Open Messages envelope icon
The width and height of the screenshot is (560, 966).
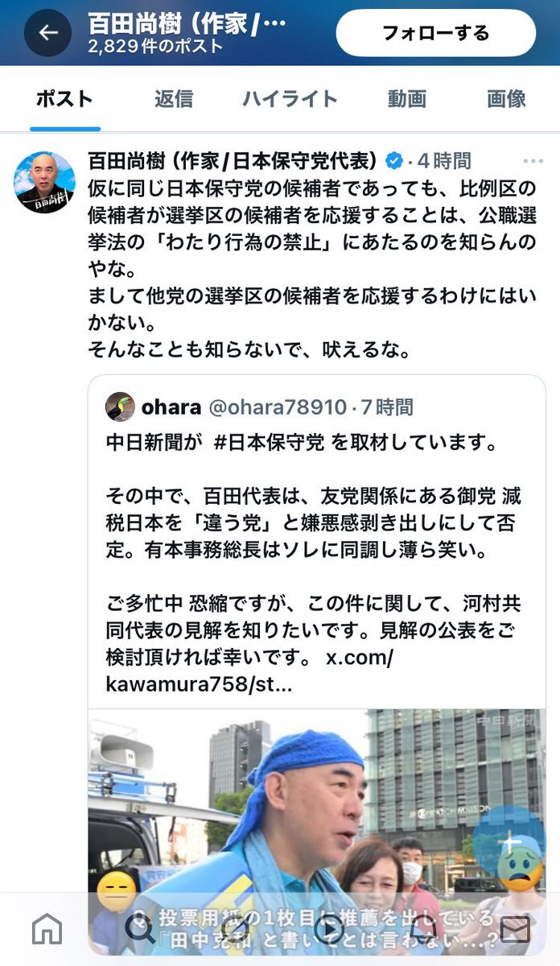click(515, 929)
